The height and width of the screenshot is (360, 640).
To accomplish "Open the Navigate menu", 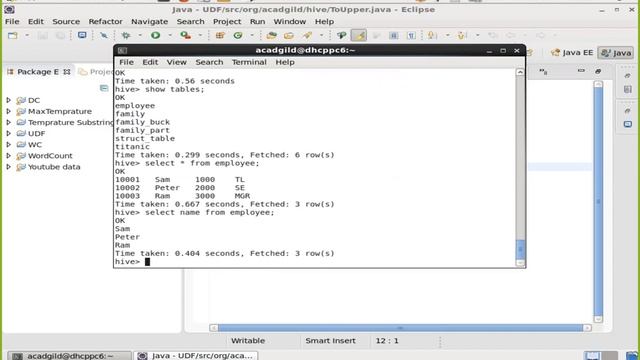I will 149,21.
